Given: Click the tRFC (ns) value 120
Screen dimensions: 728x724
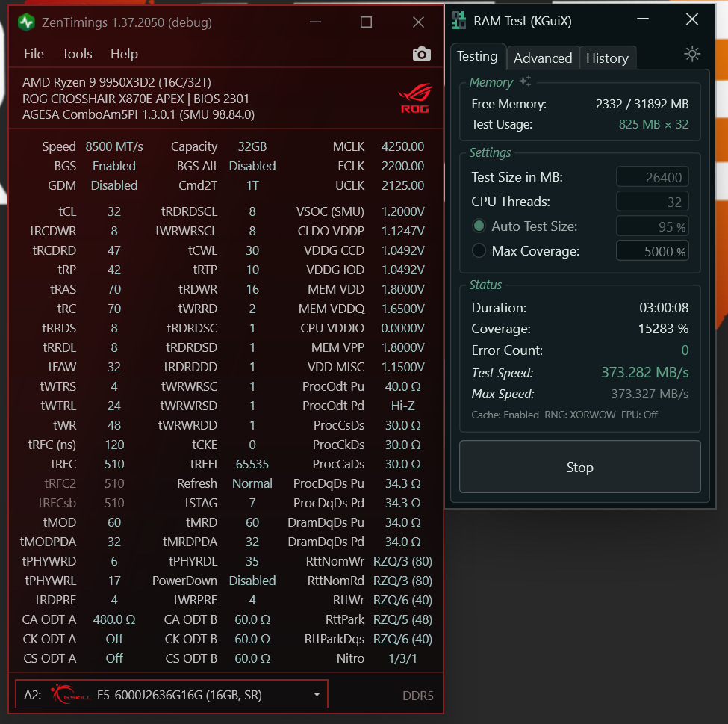Looking at the screenshot, I should tap(114, 445).
